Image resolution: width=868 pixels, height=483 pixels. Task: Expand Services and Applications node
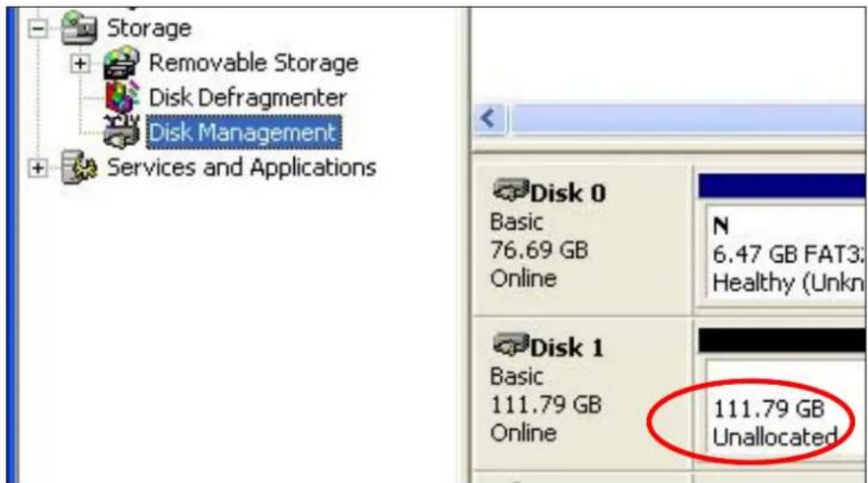coord(37,168)
